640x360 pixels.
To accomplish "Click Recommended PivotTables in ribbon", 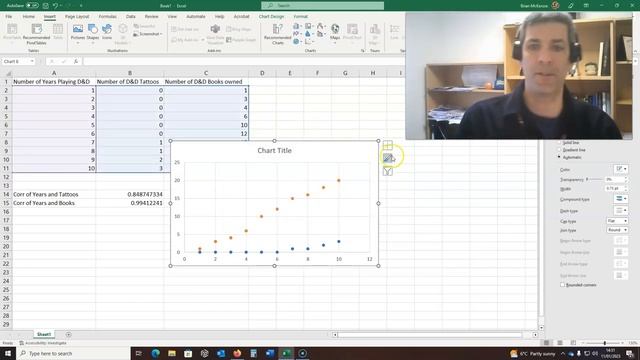I will [36, 34].
